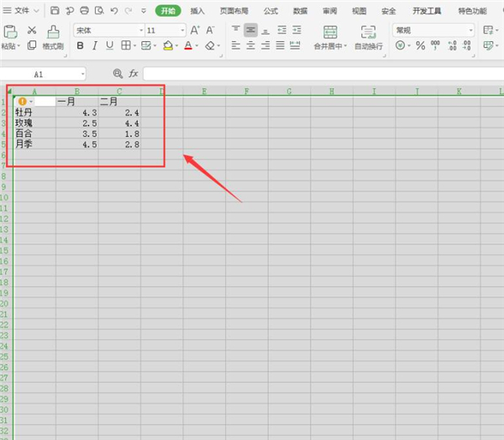Toggle Italic formatting

(95, 45)
